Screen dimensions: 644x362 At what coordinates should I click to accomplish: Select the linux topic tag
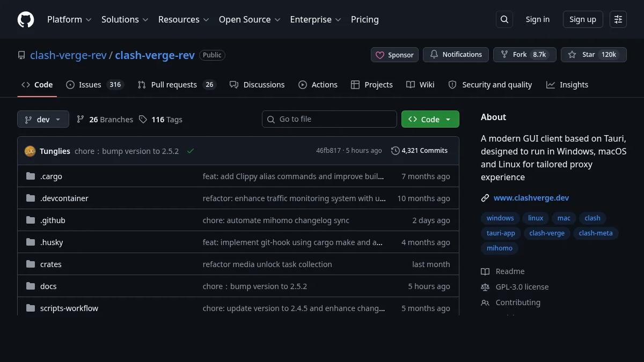pyautogui.click(x=536, y=218)
